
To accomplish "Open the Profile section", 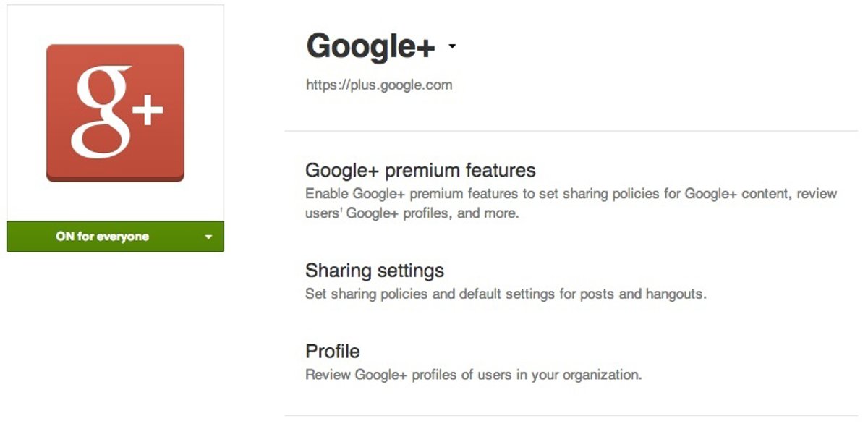I will pos(332,352).
